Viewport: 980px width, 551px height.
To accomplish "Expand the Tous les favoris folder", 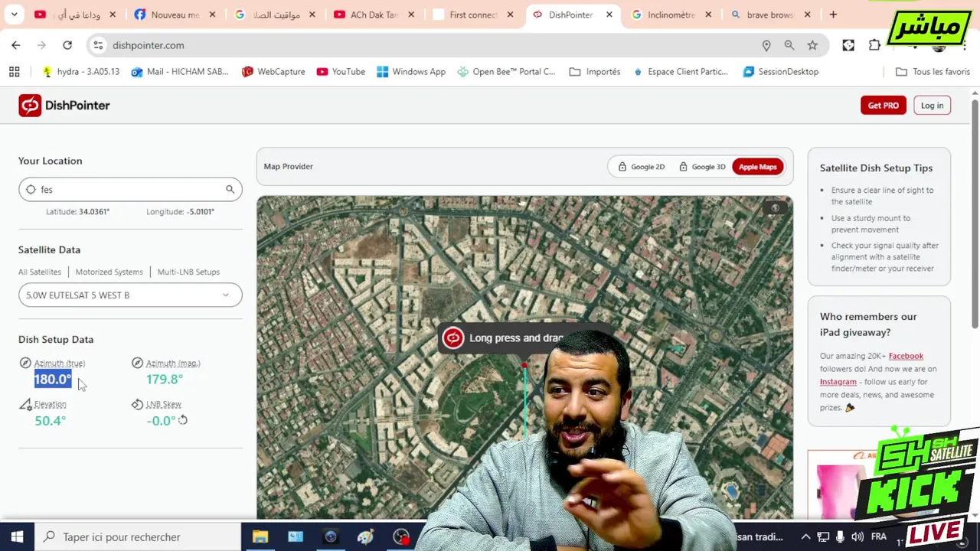I will click(933, 71).
